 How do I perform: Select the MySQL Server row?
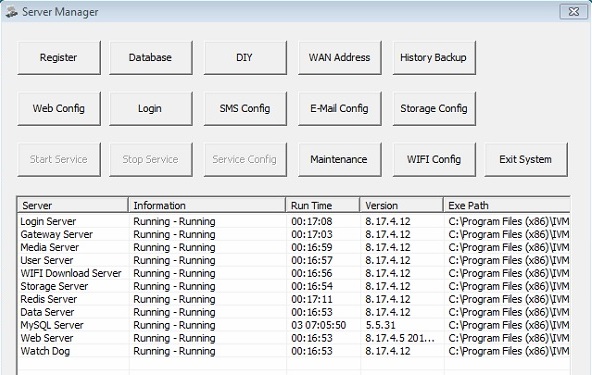pyautogui.click(x=294, y=325)
